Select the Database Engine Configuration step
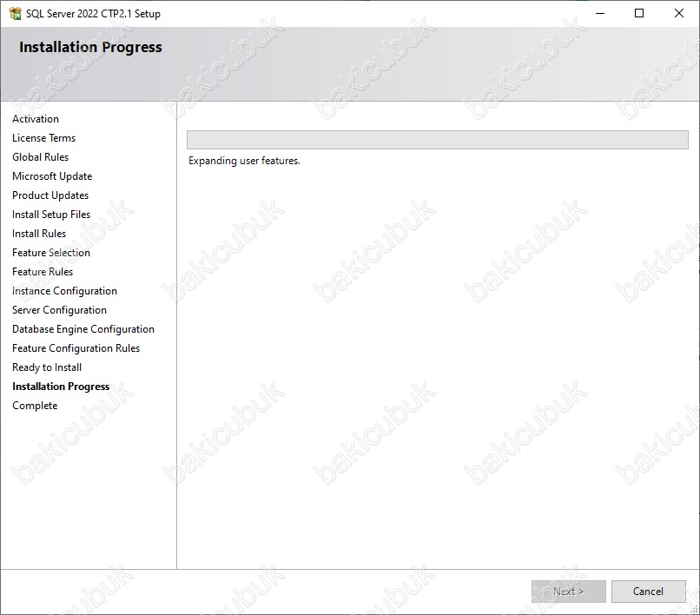Image resolution: width=700 pixels, height=615 pixels. tap(83, 329)
